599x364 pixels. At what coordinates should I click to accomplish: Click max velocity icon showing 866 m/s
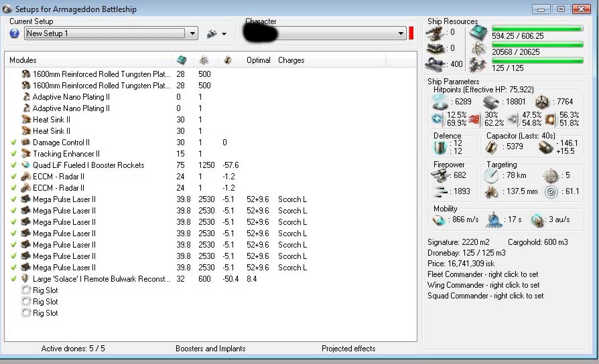(439, 220)
